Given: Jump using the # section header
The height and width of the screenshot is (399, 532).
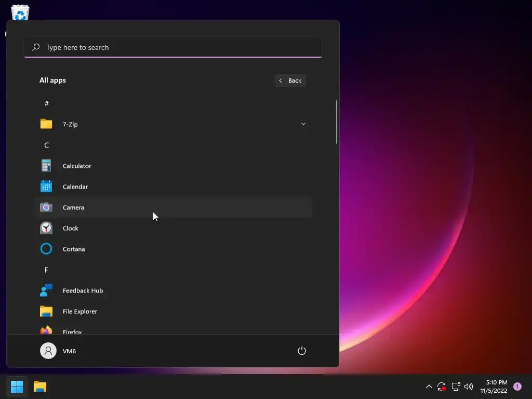Looking at the screenshot, I should [x=46, y=103].
